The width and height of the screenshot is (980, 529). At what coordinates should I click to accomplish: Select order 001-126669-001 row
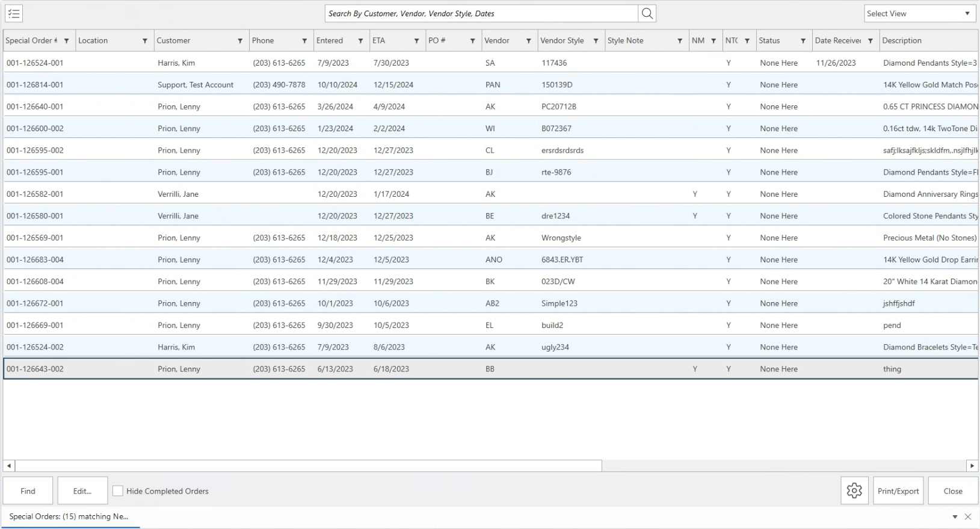(490, 325)
